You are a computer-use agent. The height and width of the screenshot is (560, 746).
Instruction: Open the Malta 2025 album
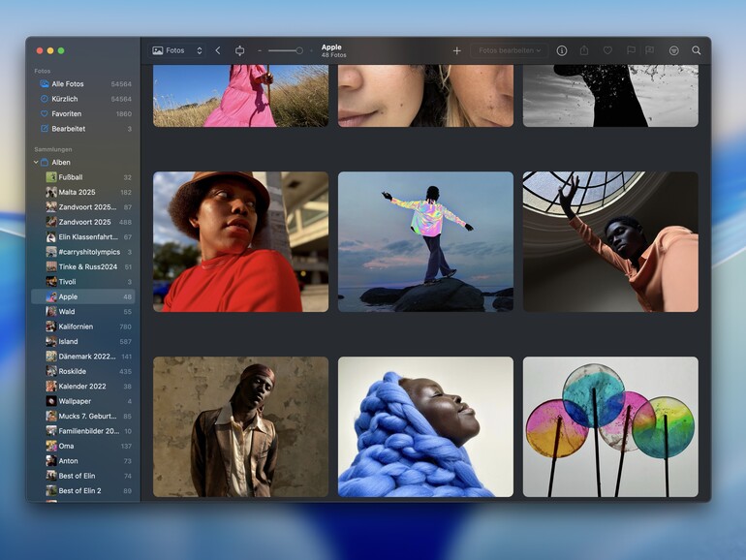[x=83, y=192]
